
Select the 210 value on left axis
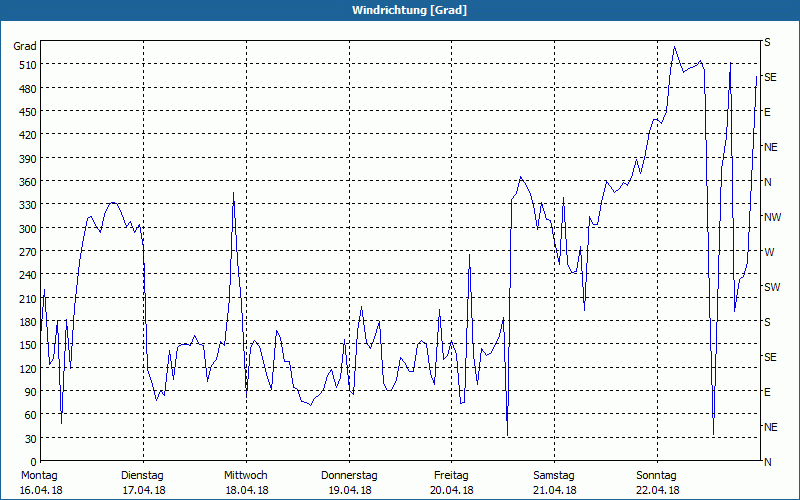(28, 298)
